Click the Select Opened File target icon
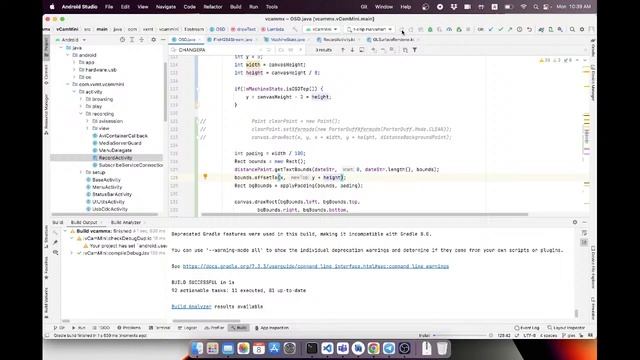The height and width of the screenshot is (360, 640). click(x=122, y=40)
